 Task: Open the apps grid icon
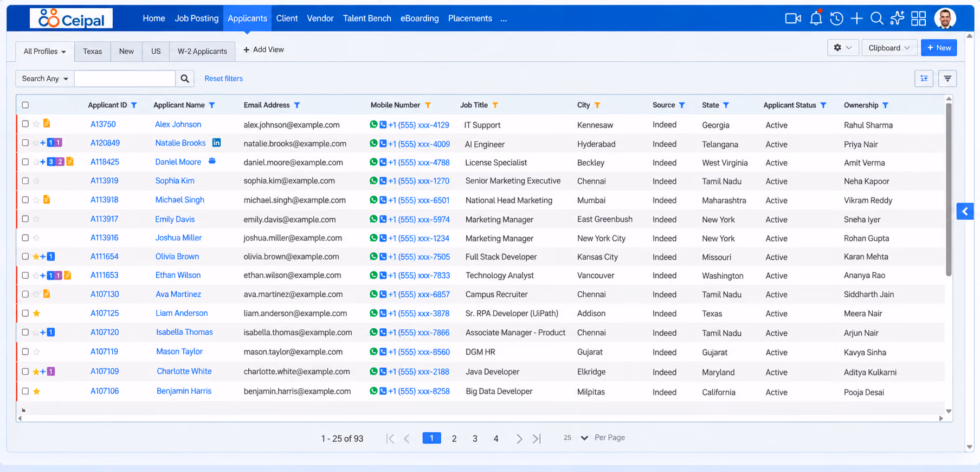[918, 18]
